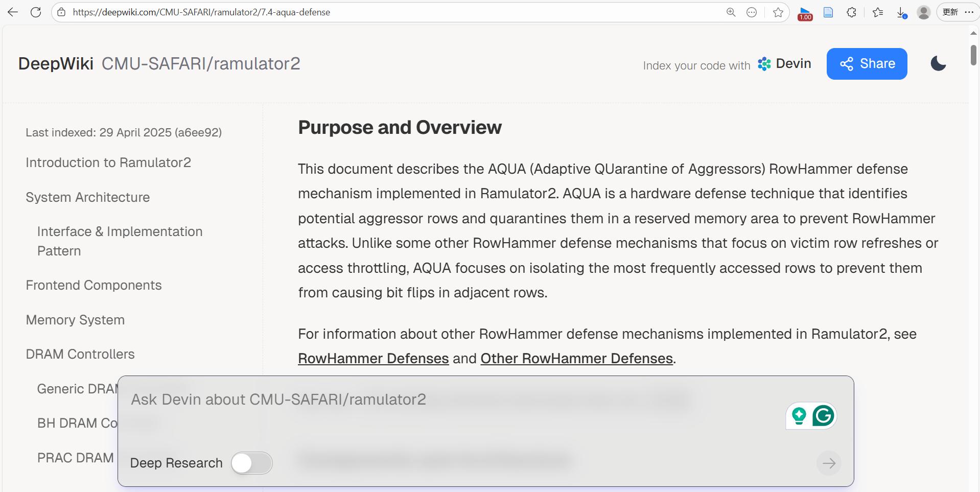Viewport: 980px width, 492px height.
Task: Open the RowHammer Defenses link
Action: tap(373, 359)
